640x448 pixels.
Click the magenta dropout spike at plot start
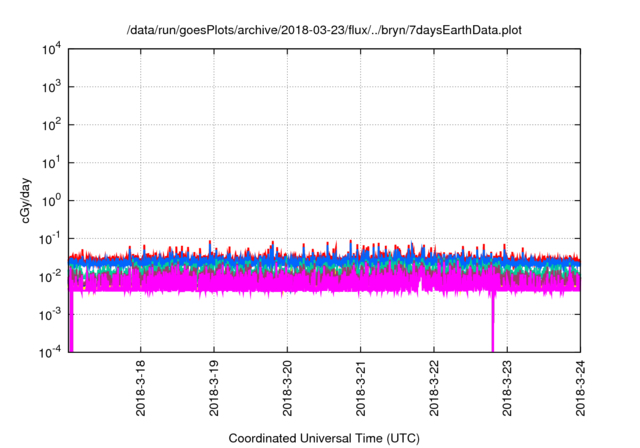point(71,322)
